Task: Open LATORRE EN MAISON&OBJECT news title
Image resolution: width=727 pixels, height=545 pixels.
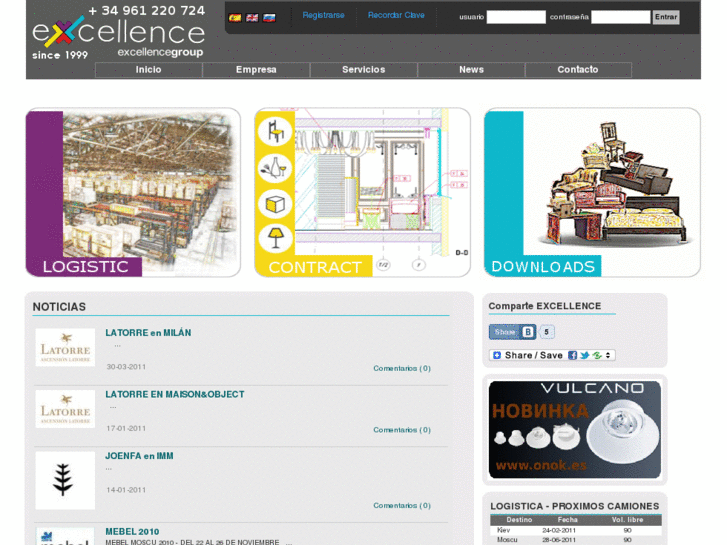Action: point(175,394)
